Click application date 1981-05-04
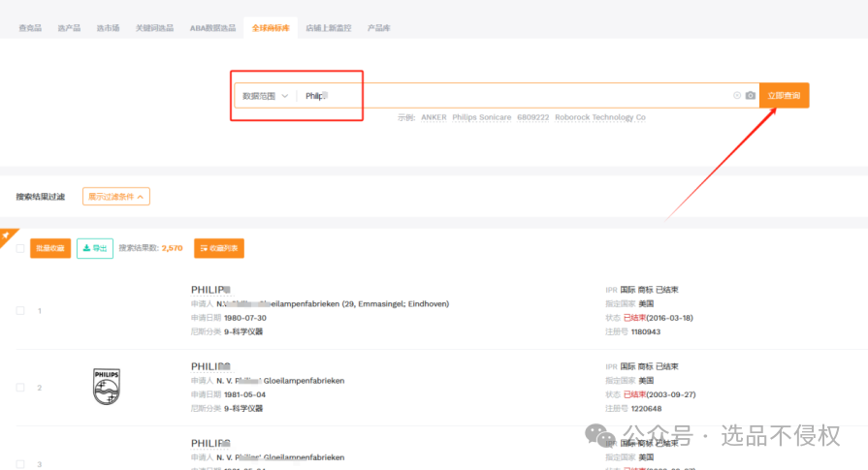This screenshot has width=868, height=470. [244, 394]
